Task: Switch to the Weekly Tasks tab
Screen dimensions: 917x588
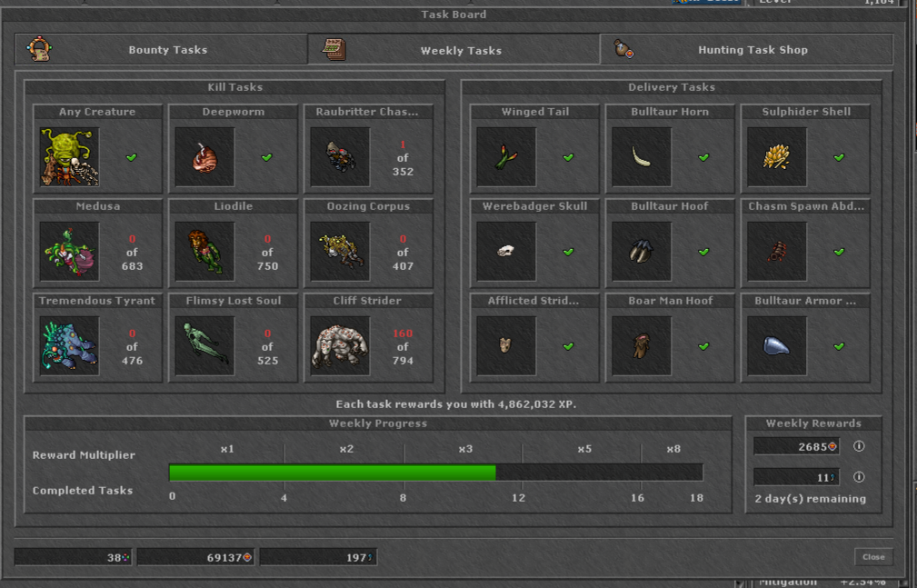Action: pos(454,50)
